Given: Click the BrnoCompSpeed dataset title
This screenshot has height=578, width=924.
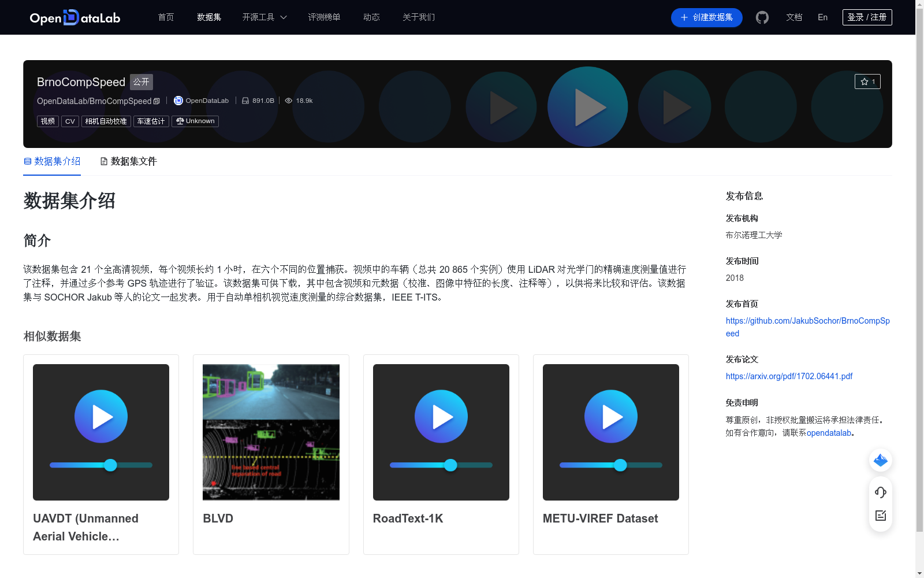Looking at the screenshot, I should click(81, 82).
